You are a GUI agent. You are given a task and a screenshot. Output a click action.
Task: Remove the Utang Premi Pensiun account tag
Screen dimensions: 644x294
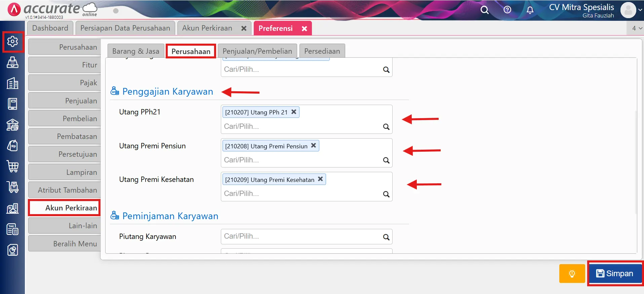(313, 146)
